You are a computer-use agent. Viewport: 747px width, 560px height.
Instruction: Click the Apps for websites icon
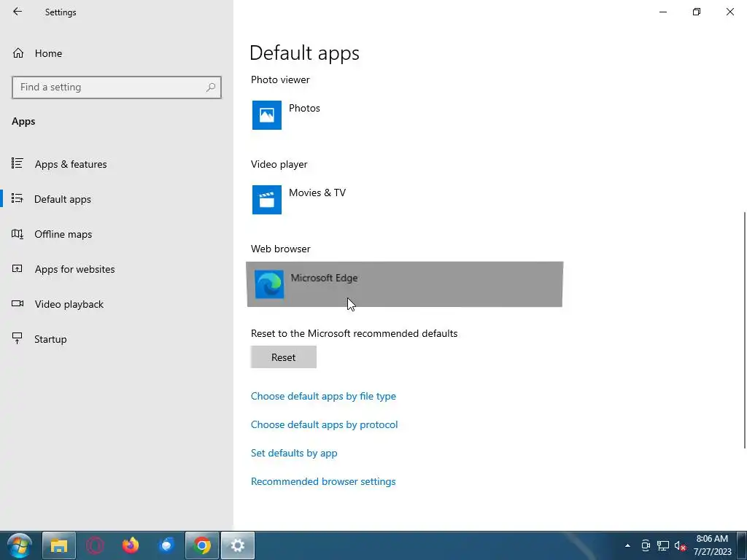pyautogui.click(x=18, y=269)
